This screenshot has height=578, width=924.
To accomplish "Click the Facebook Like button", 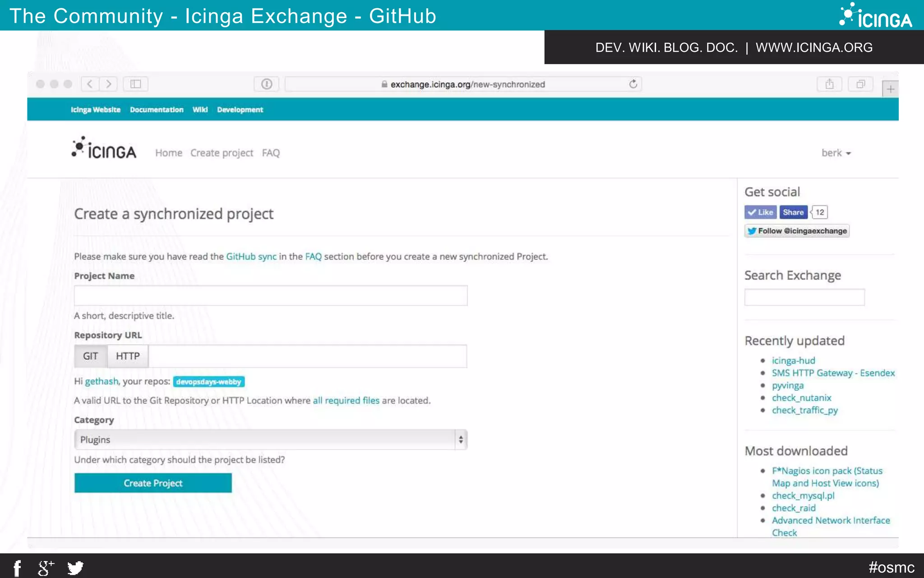I will click(x=761, y=212).
